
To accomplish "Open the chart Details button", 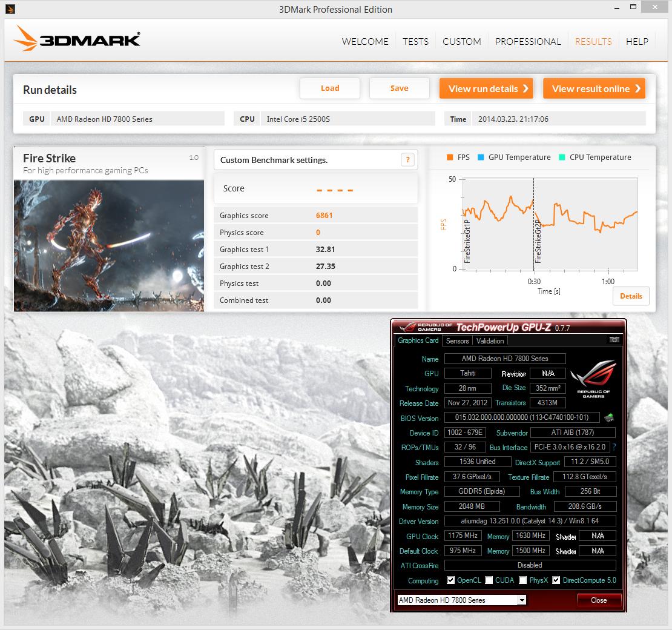I will coord(631,296).
